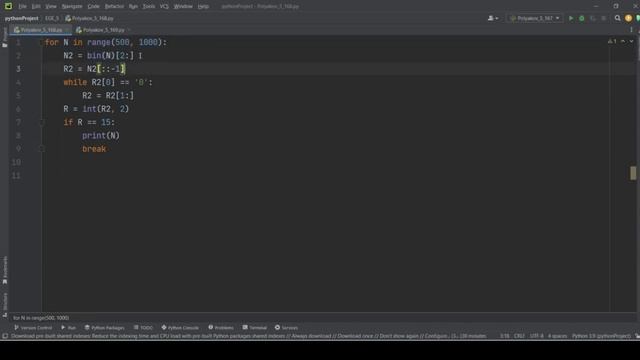Image resolution: width=640 pixels, height=360 pixels.
Task: Open the editor tabs more-options icon
Action: pyautogui.click(x=631, y=30)
